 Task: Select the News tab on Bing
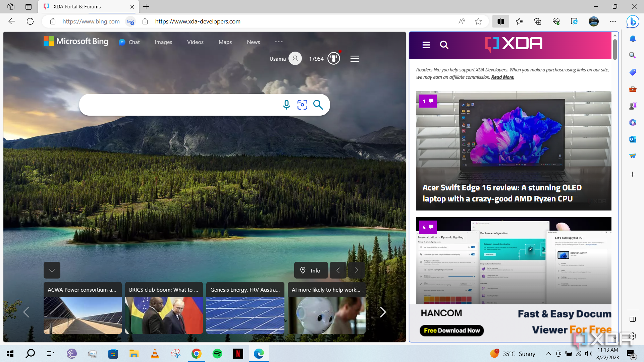point(253,42)
